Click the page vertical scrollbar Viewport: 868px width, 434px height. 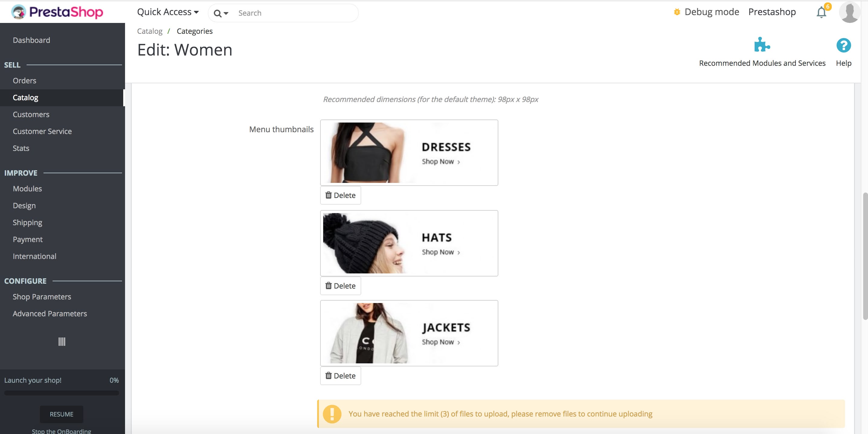(x=865, y=256)
